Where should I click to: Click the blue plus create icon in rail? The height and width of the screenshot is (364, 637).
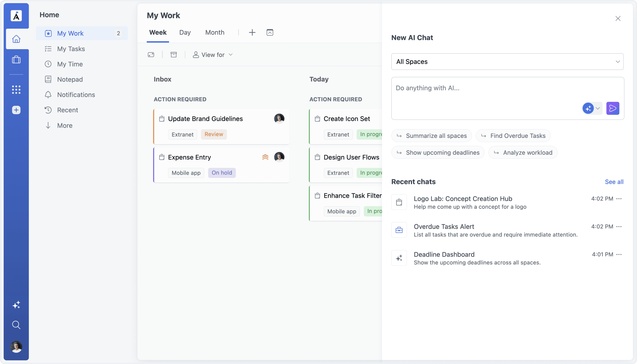(x=16, y=110)
